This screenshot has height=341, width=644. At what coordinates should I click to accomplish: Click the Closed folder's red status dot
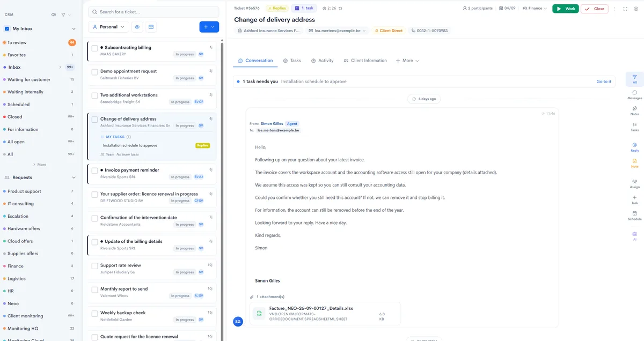click(x=4, y=117)
